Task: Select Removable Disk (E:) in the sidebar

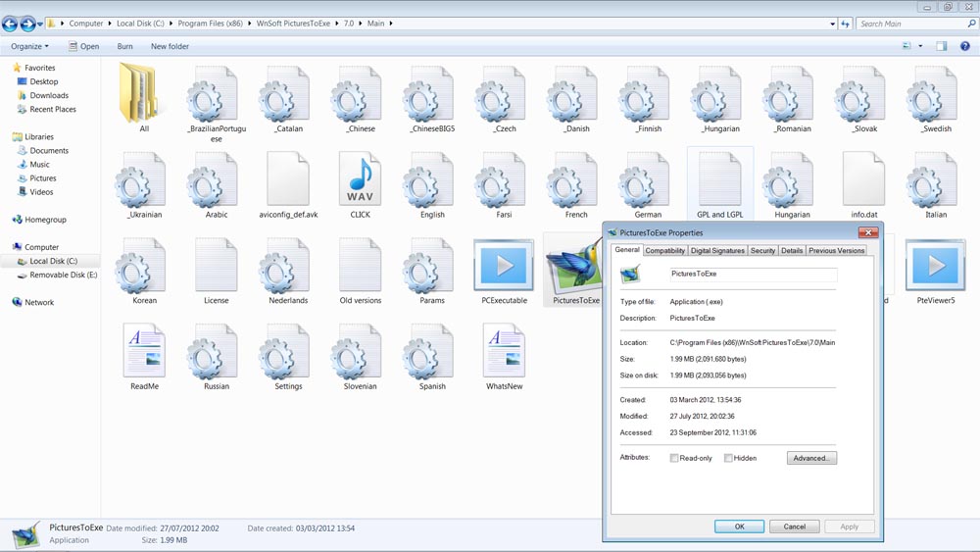Action: tap(56, 276)
